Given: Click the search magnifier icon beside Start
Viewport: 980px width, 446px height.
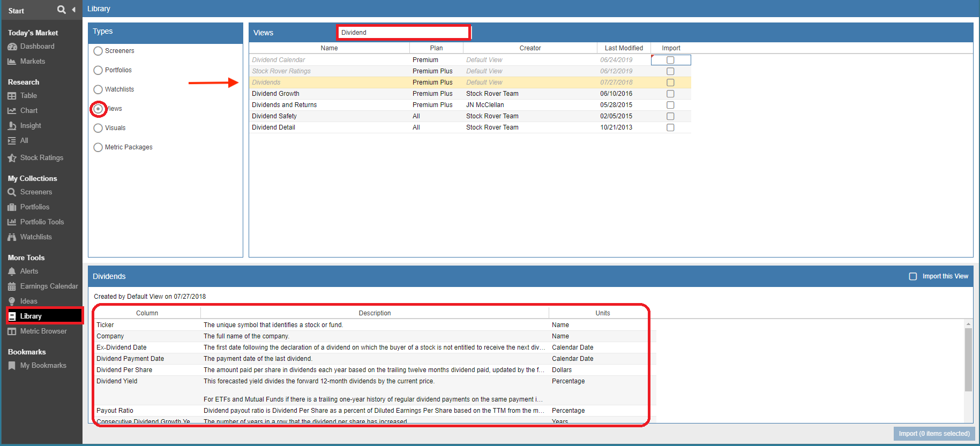Looking at the screenshot, I should click(61, 10).
